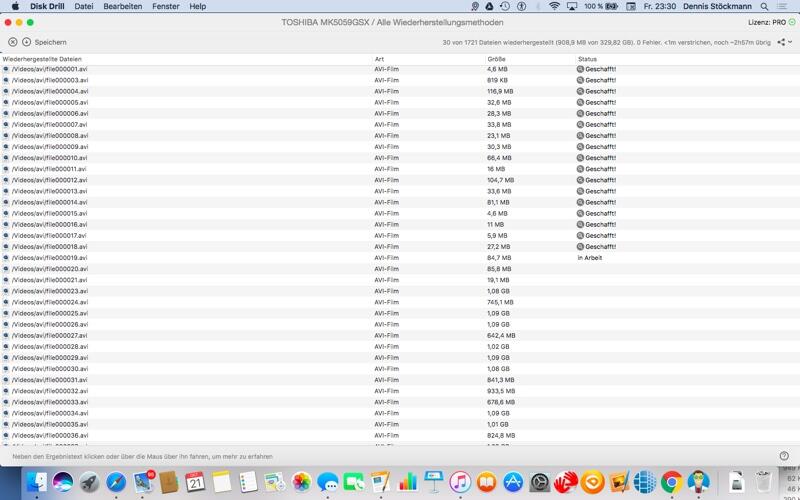Sort by Größe column header

[x=497, y=59]
